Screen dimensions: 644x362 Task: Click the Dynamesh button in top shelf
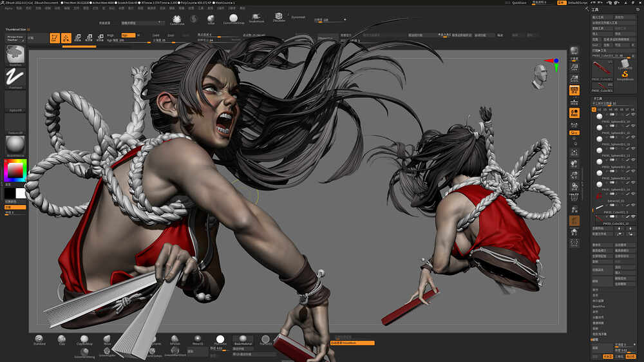point(298,17)
